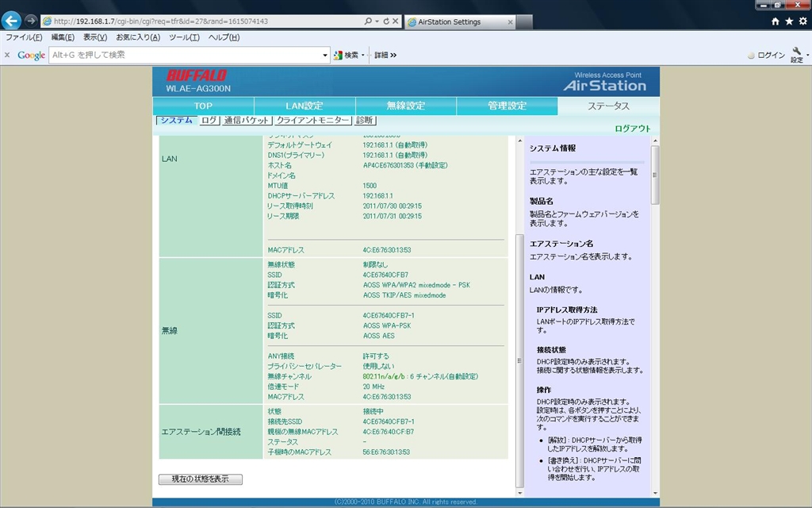Switch to the LAN設定 tab

coord(304,106)
